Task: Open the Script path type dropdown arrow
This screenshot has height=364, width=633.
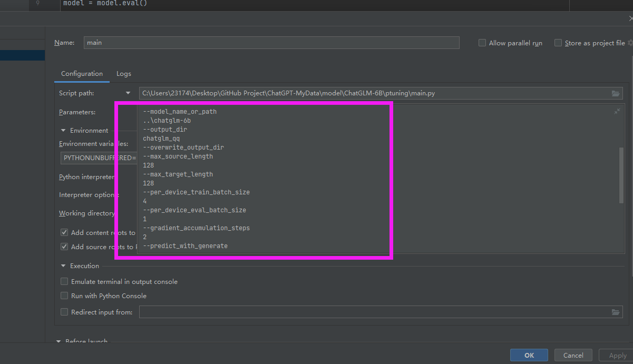Action: [x=128, y=93]
